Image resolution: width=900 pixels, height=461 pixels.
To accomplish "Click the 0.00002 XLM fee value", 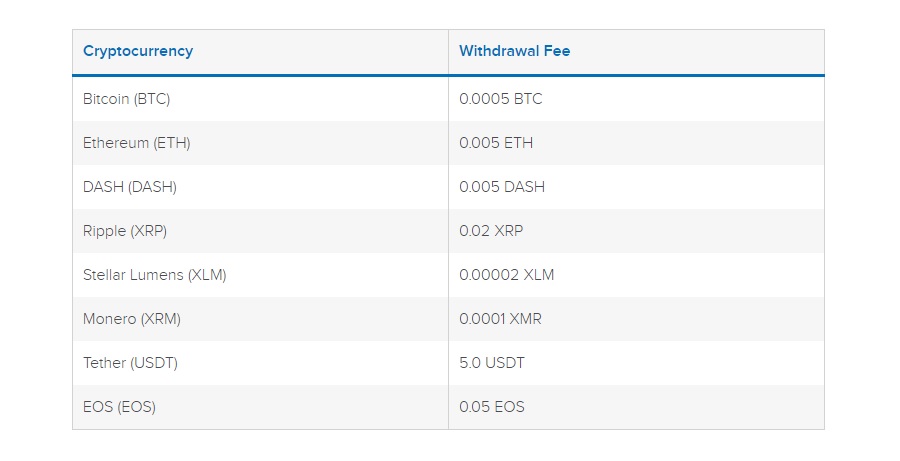I will [x=507, y=275].
